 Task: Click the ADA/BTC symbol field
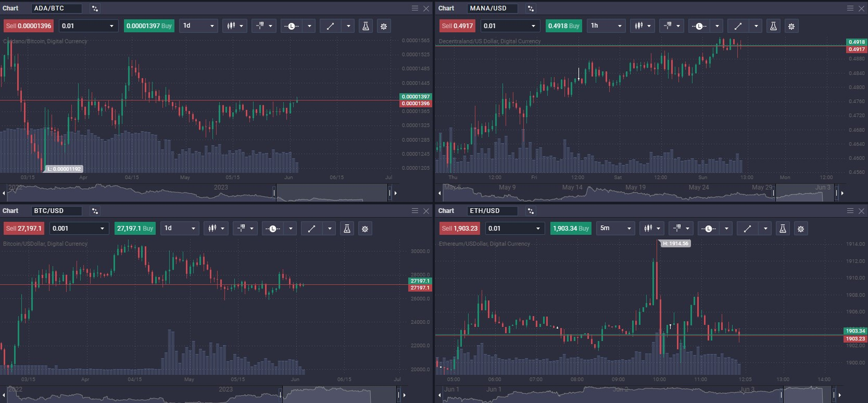[x=56, y=8]
